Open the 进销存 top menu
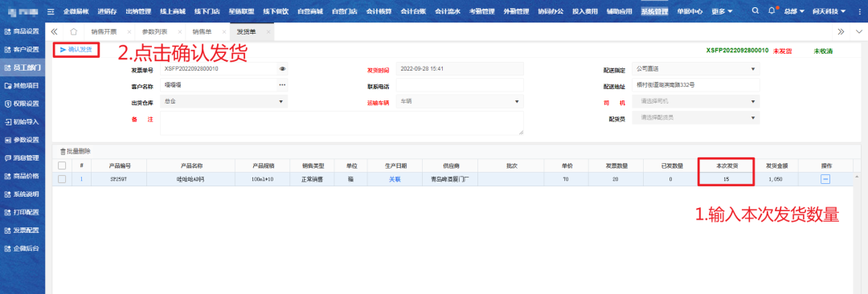 108,11
